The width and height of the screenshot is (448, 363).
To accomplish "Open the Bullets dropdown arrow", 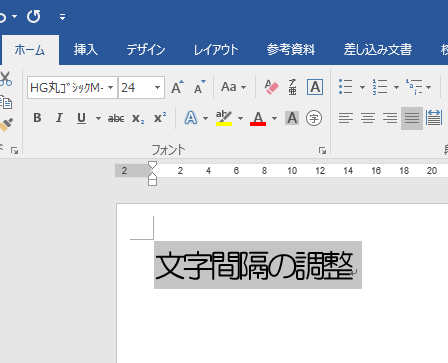I will [362, 87].
